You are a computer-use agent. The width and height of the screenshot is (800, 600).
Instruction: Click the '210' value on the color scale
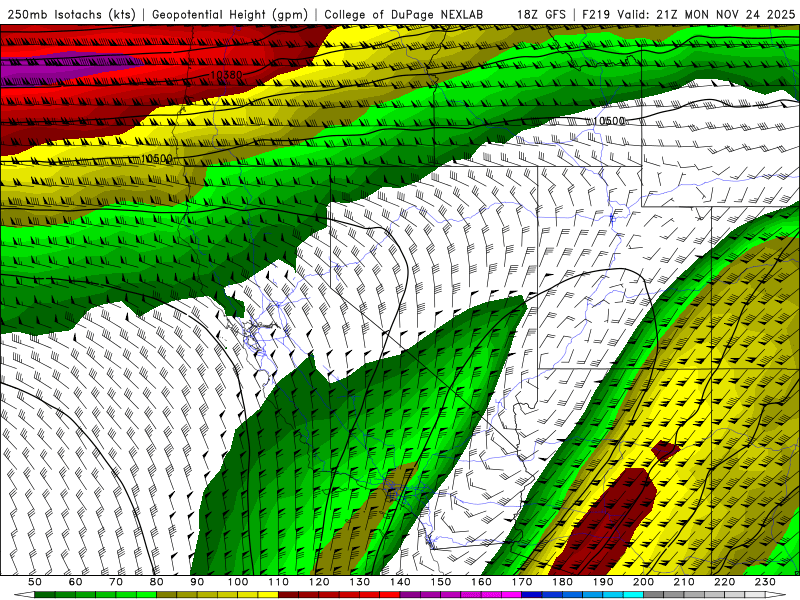684,582
